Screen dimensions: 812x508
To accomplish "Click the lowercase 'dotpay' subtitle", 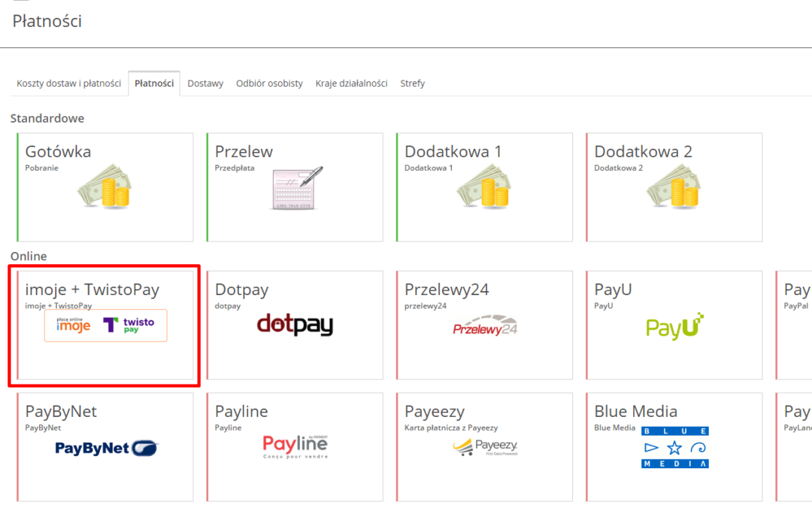I will point(227,306).
